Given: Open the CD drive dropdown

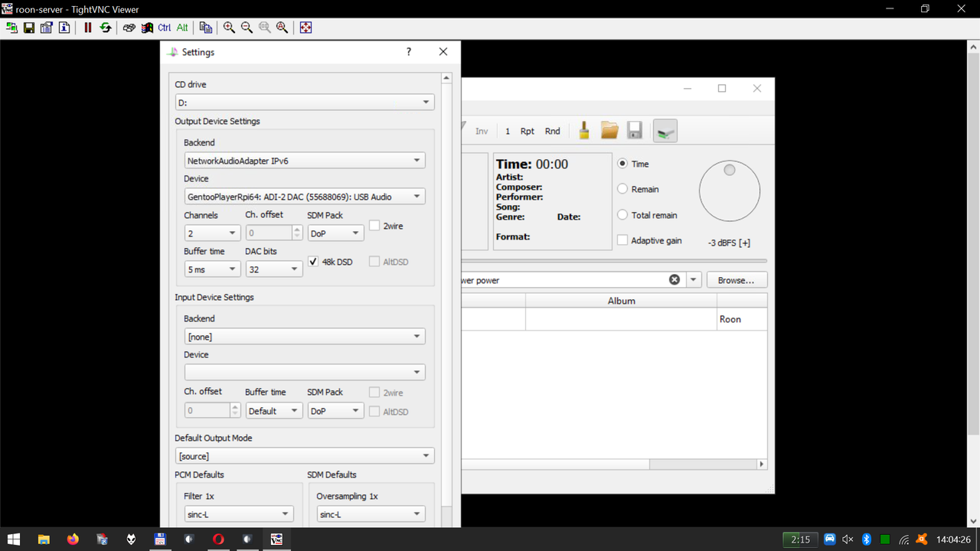Looking at the screenshot, I should tap(305, 102).
